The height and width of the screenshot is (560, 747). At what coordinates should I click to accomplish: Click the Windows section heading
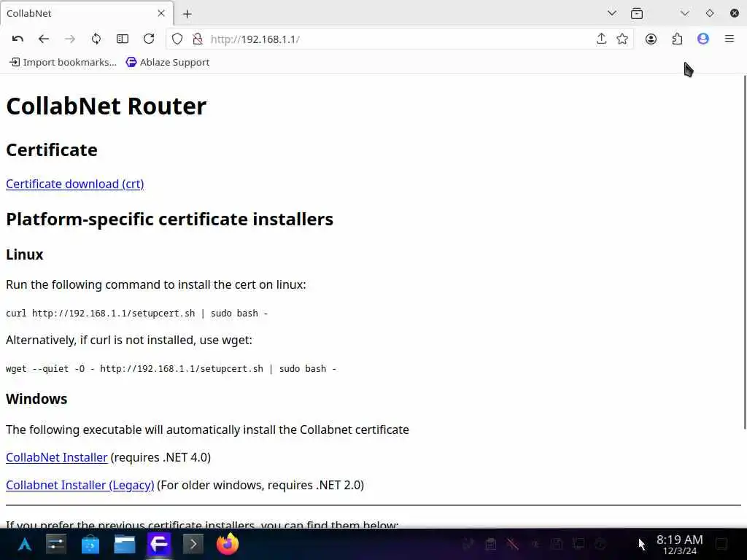click(x=36, y=399)
